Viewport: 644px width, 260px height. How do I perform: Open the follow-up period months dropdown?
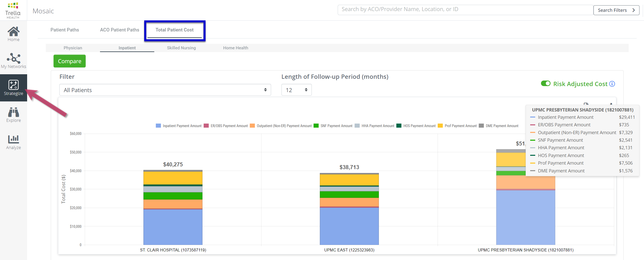tap(296, 90)
